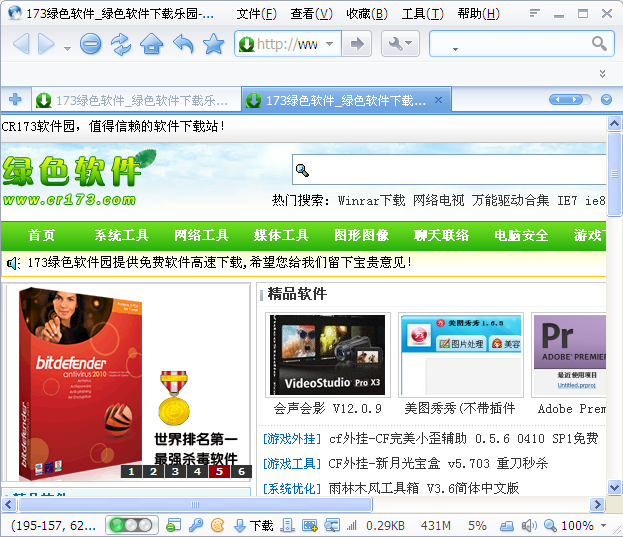Viewport: 623px width, 537px height.
Task: Open the 帮助(H) menu
Action: tap(478, 14)
